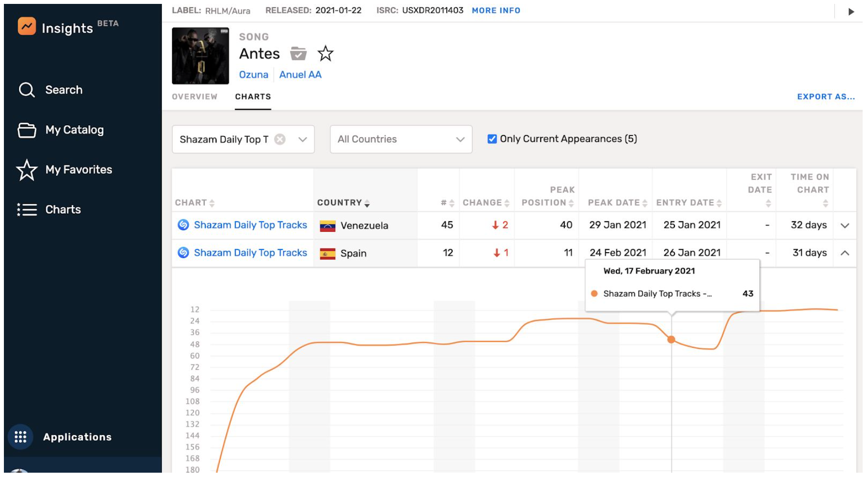Click the catalog folder icon beside Antes

tap(298, 54)
